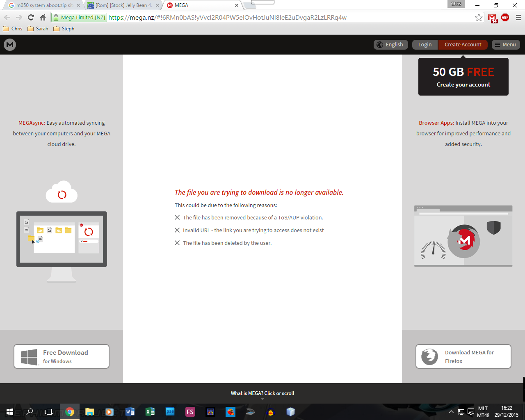This screenshot has height=420, width=525.
Task: Click the Chrome taskbar icon
Action: tap(70, 412)
